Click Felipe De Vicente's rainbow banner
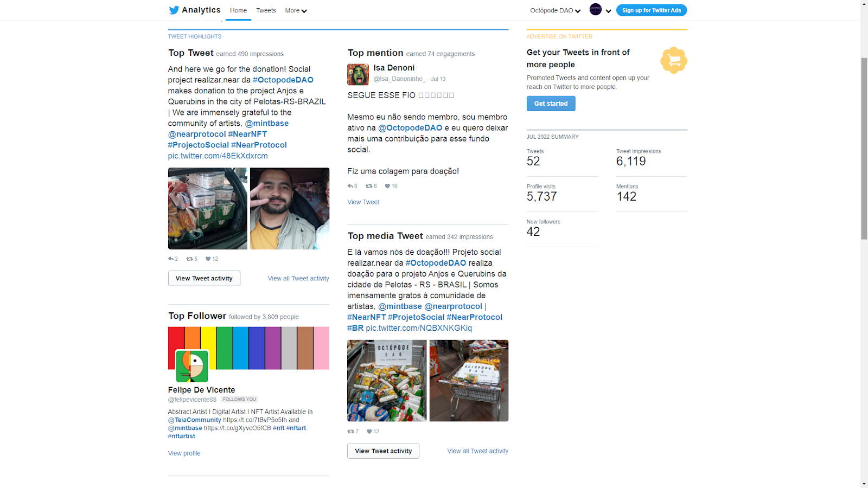This screenshot has width=868, height=488. pyautogui.click(x=248, y=348)
